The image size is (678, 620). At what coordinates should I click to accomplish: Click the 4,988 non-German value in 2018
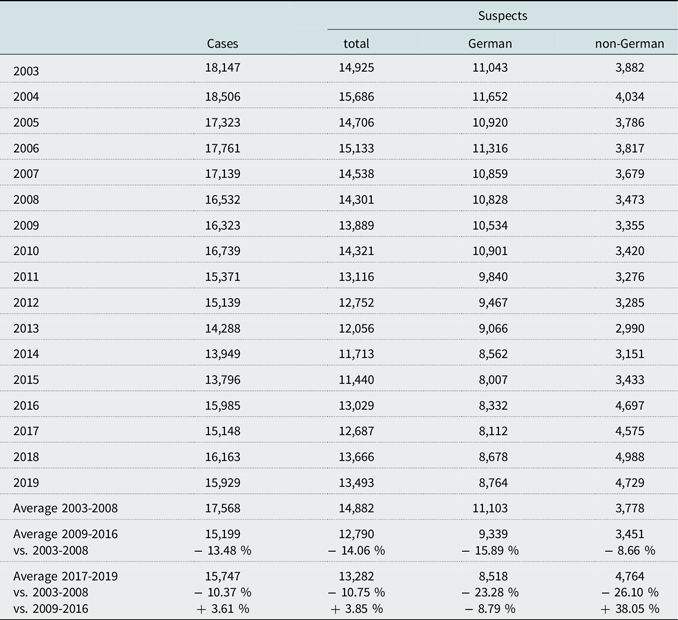[x=636, y=456]
